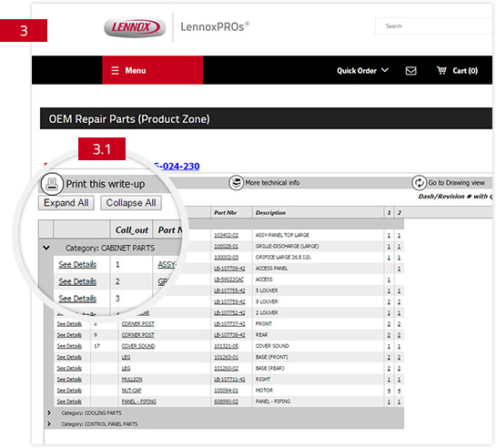Open part number LB-107752-42
496x448 pixels.
229,312
